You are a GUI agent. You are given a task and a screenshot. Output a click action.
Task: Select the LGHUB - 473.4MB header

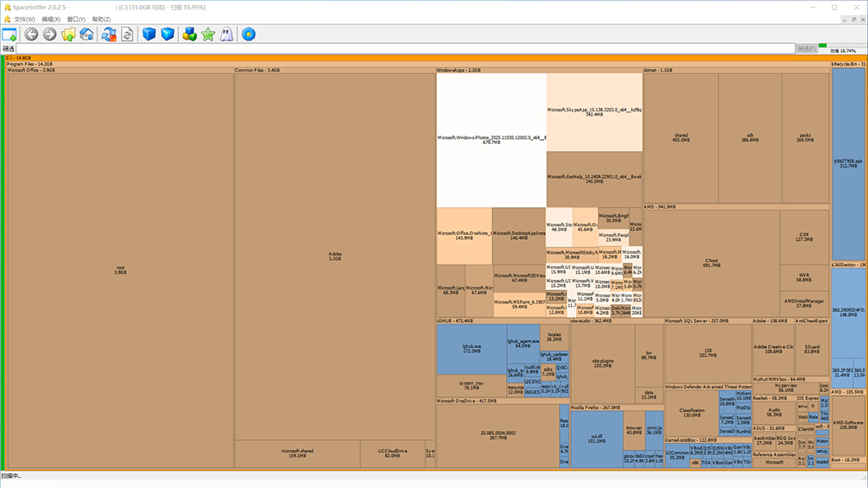503,321
